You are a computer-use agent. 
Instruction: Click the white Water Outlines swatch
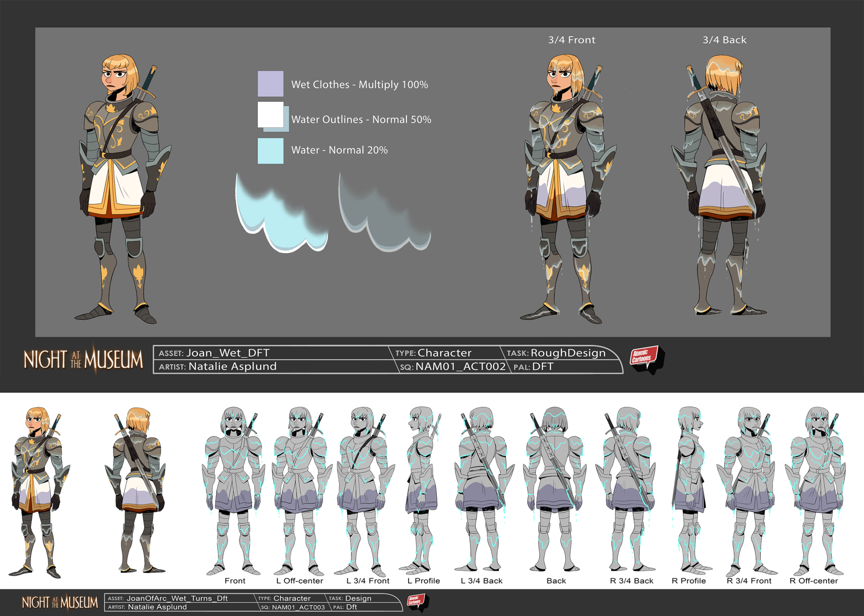click(270, 114)
